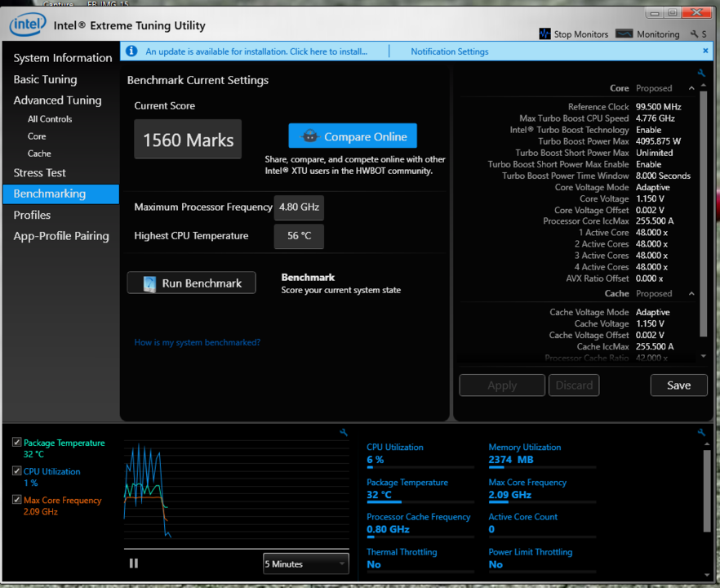Click scroll-up arrow of settings list
The height and width of the screenshot is (588, 720).
[x=703, y=86]
